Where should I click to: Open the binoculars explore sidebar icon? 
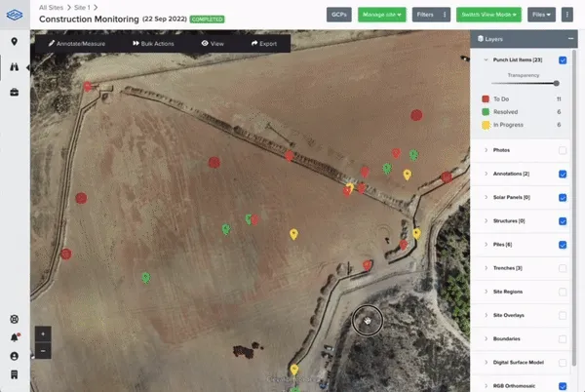tap(15, 67)
